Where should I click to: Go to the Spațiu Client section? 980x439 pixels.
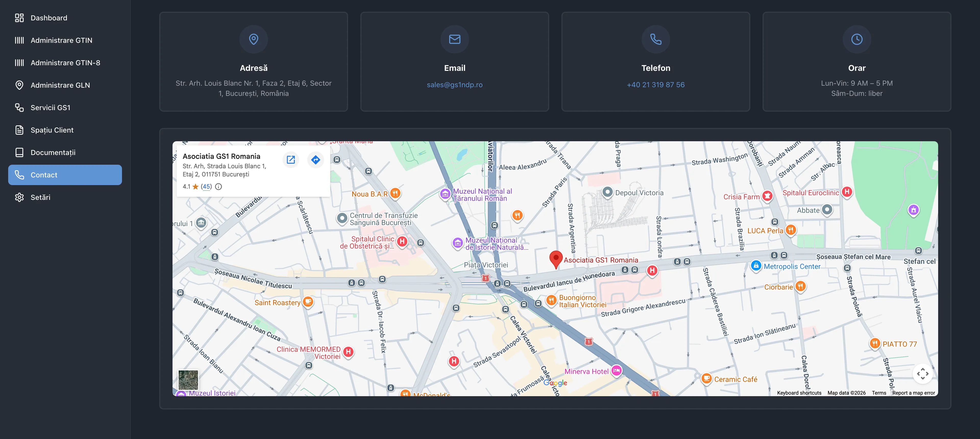tap(52, 130)
